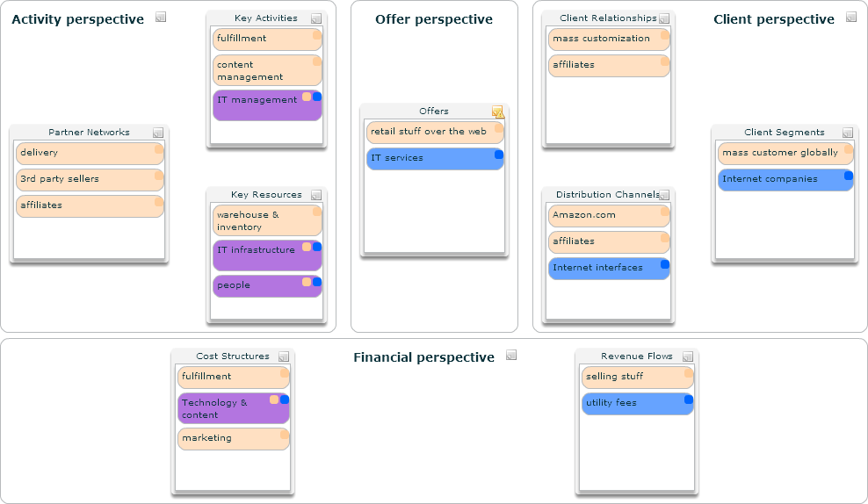This screenshot has height=504, width=868.
Task: Click icon beside Client perspective title
Action: (851, 17)
